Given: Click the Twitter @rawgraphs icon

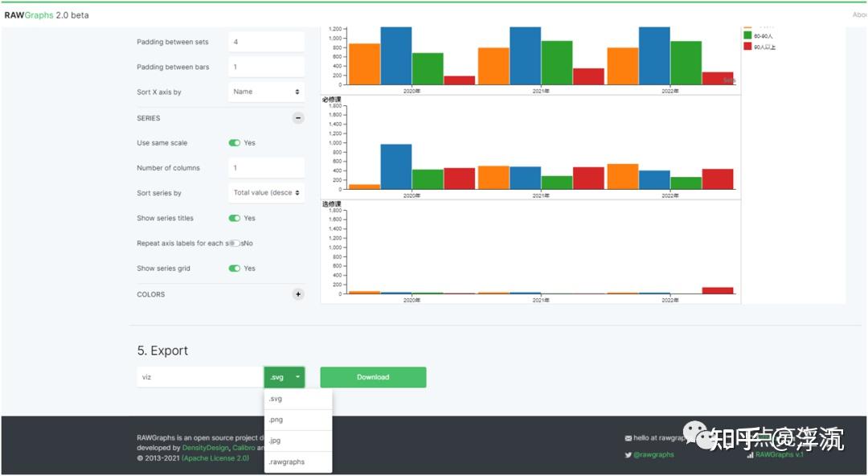Looking at the screenshot, I should (628, 455).
